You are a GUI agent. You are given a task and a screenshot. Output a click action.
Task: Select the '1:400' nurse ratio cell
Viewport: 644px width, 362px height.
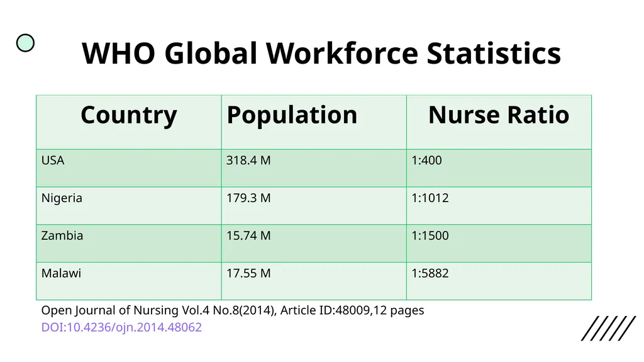click(x=499, y=168)
